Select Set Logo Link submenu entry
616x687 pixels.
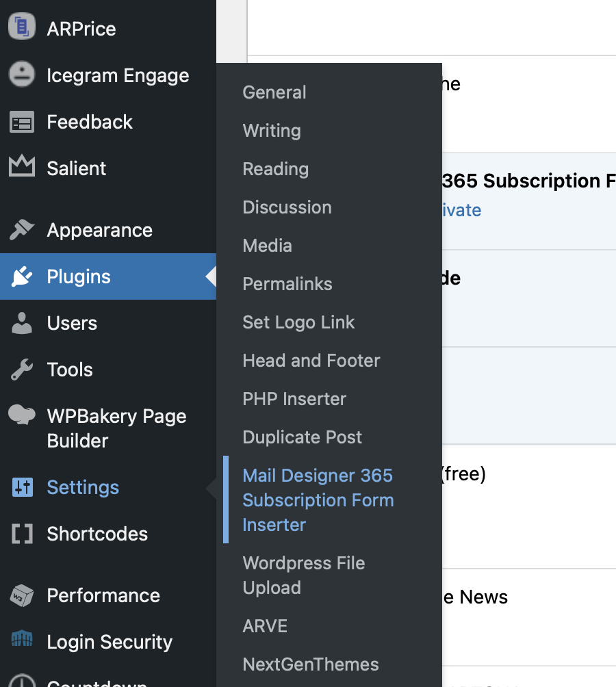coord(298,322)
